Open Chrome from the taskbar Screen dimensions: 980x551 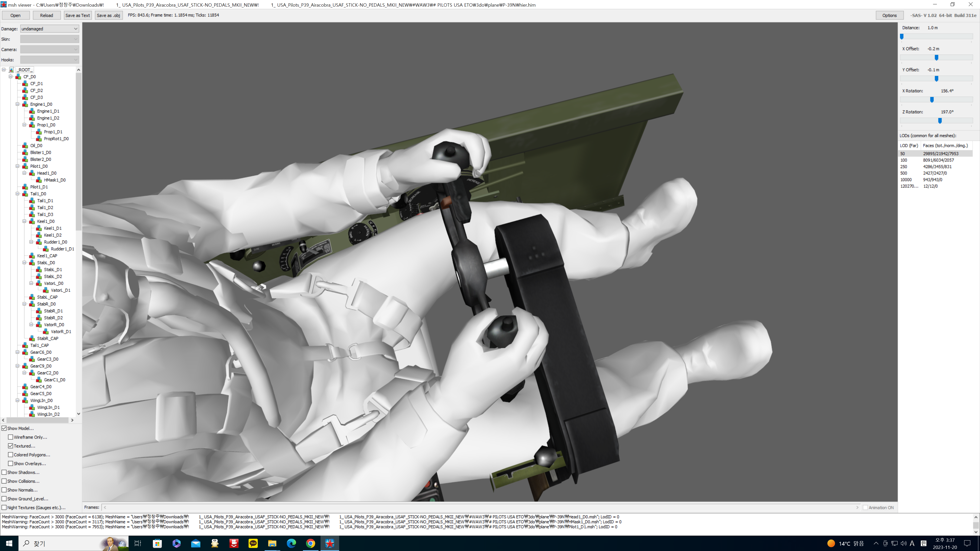click(310, 543)
